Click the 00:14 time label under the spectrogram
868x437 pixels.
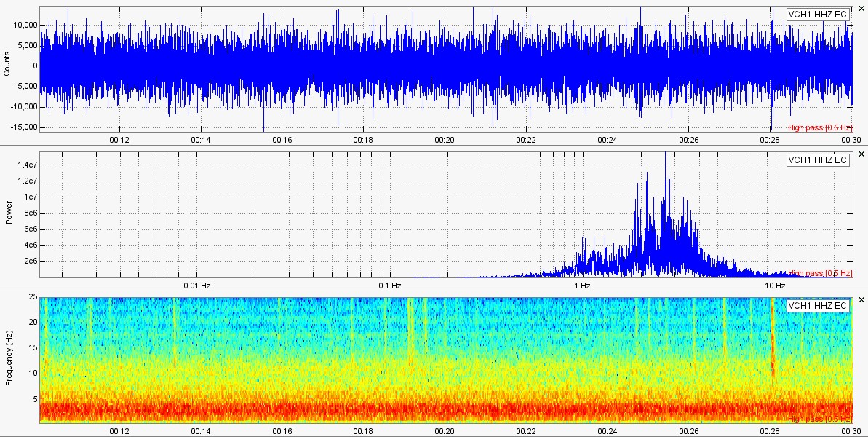click(200, 431)
